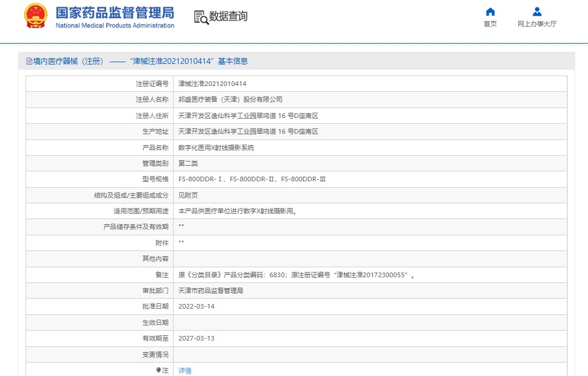Screen dimensions: 588x376
Task: Select 天津市药品监督管理局 approval department
Action: pos(211,291)
